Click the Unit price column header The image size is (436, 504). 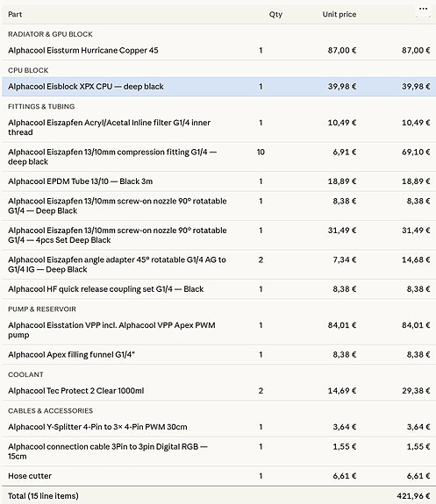click(x=340, y=15)
